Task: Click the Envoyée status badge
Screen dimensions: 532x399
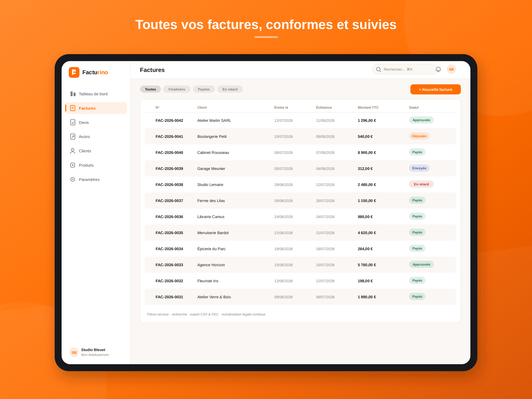Action: pyautogui.click(x=419, y=168)
